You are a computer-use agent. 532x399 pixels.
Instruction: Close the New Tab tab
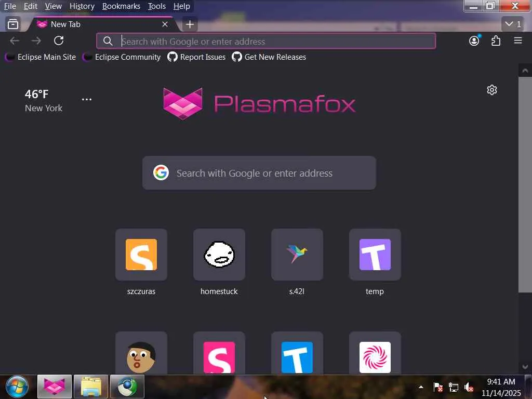point(165,24)
